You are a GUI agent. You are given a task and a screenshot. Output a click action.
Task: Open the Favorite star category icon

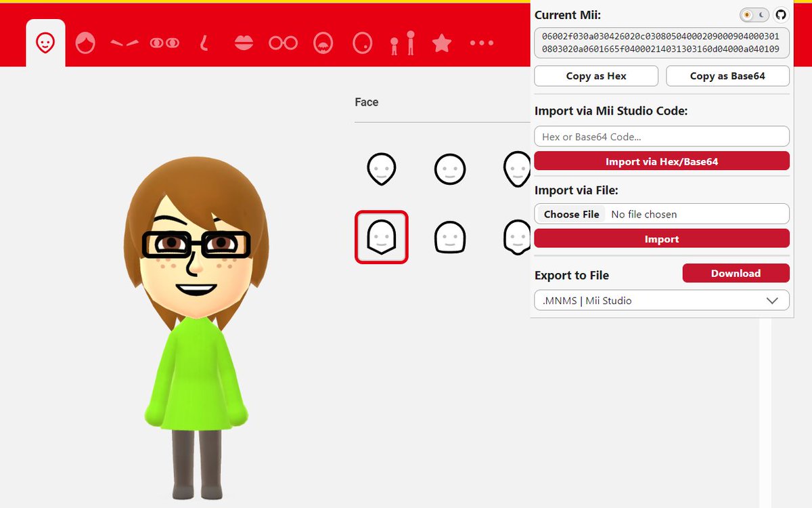(442, 43)
